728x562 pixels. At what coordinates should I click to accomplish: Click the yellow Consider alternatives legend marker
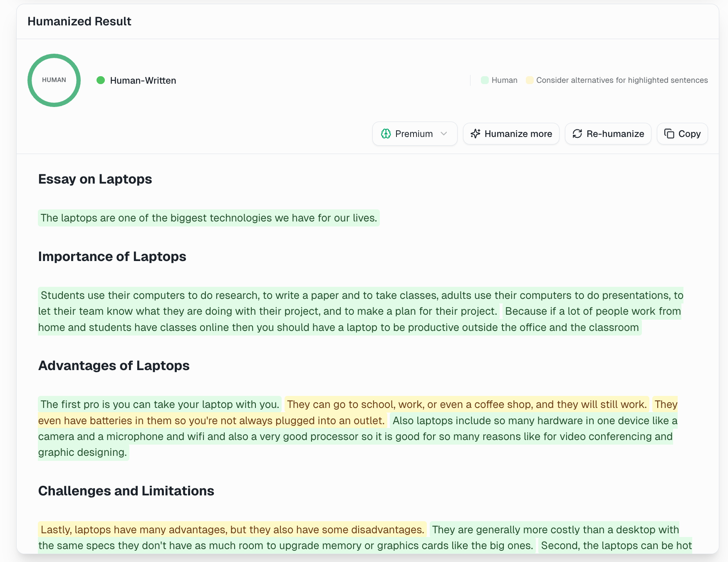click(x=530, y=80)
